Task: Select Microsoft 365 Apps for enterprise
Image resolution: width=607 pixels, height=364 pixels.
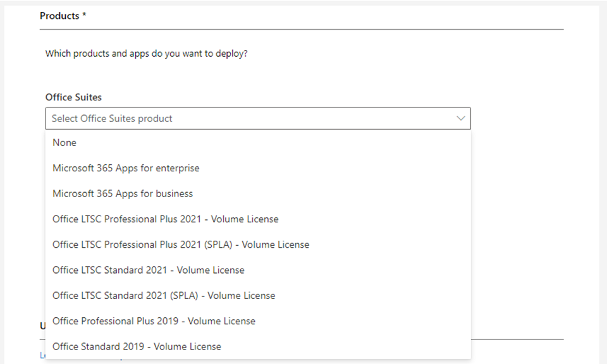Action: (258, 168)
